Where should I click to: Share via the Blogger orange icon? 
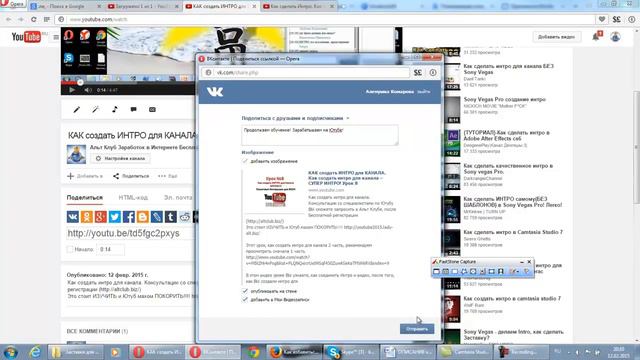click(142, 216)
